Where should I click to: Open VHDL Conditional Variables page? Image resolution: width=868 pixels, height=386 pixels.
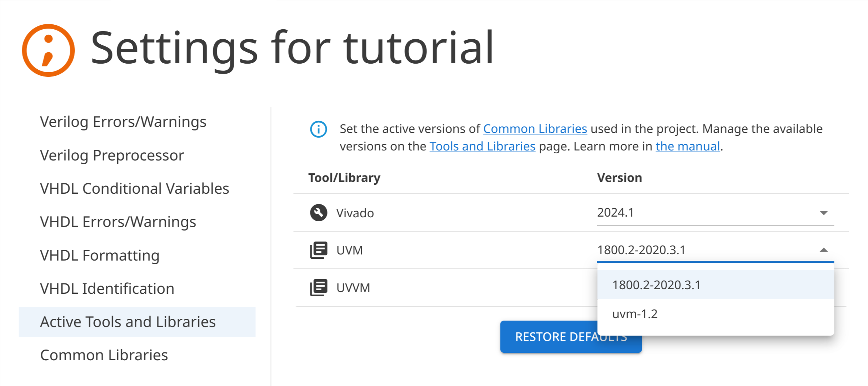[x=134, y=189]
